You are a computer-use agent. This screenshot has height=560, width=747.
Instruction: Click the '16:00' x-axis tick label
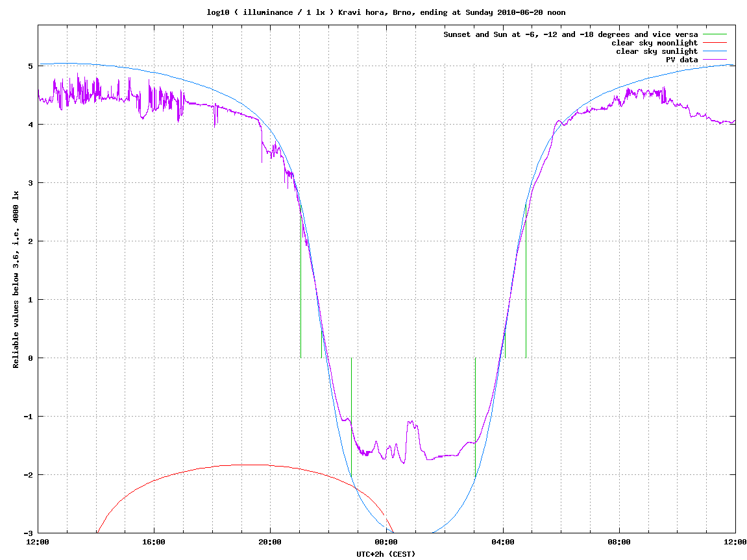(154, 542)
